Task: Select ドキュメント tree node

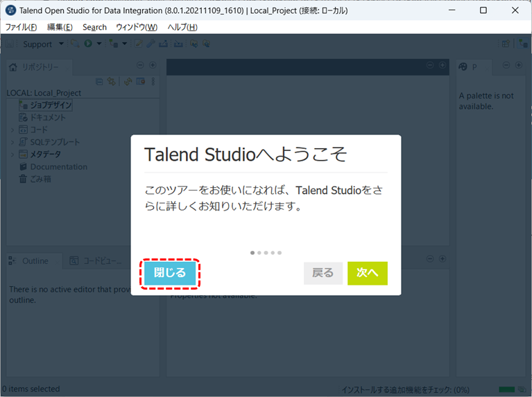Action: point(42,117)
